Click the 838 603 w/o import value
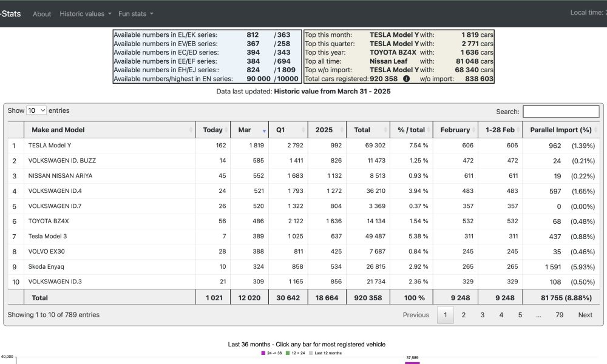 [480, 79]
